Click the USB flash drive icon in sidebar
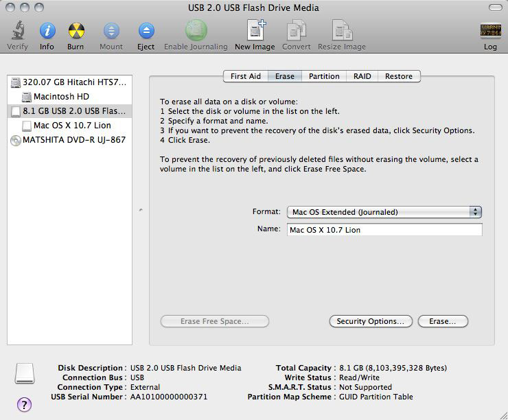 tap(16, 111)
